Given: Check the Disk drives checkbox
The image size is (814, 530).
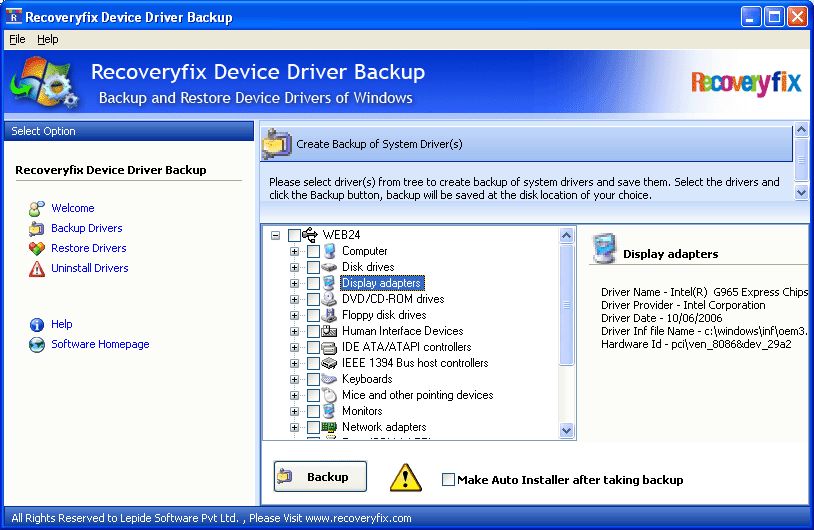Looking at the screenshot, I should [x=313, y=267].
